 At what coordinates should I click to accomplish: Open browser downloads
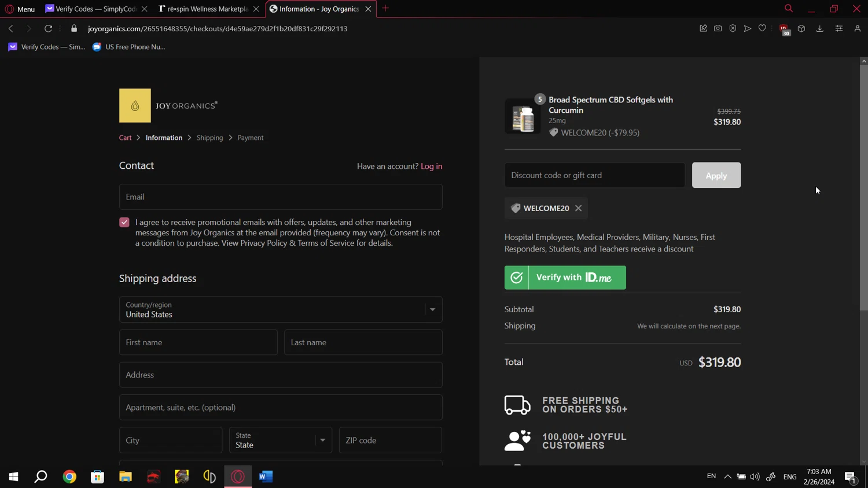click(x=819, y=28)
